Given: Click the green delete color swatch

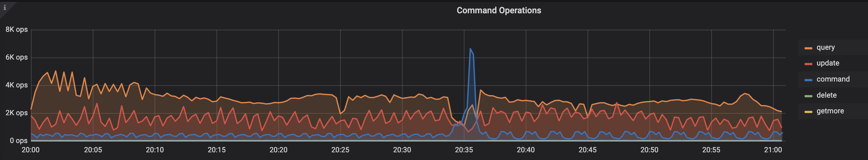Looking at the screenshot, I should coord(808,96).
